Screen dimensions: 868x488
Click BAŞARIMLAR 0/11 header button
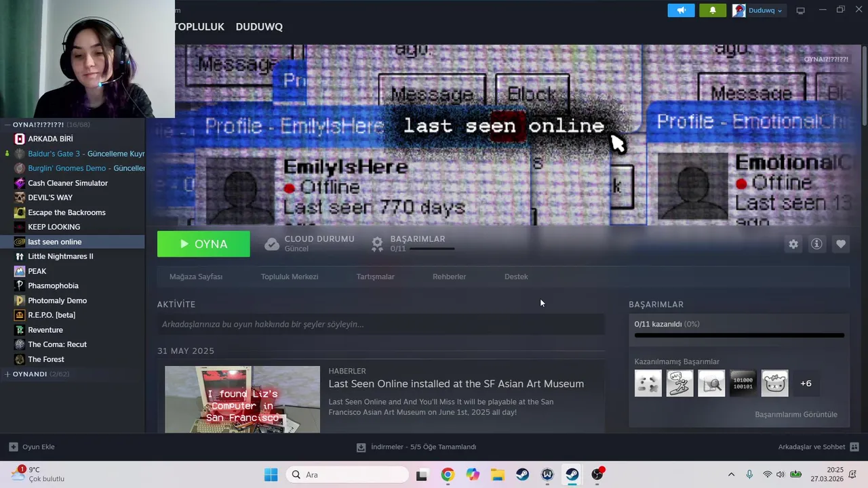coord(412,244)
